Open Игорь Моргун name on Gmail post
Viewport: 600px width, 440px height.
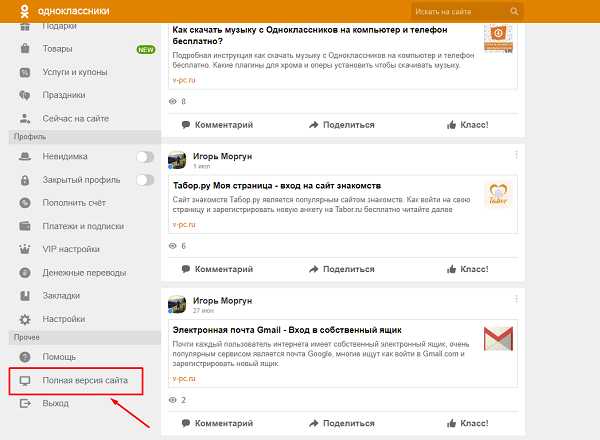222,300
